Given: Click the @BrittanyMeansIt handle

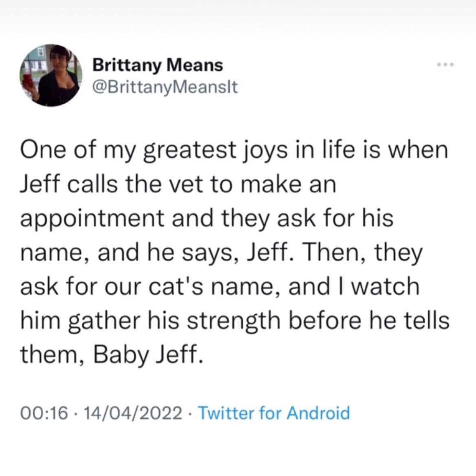Looking at the screenshot, I should tap(165, 86).
